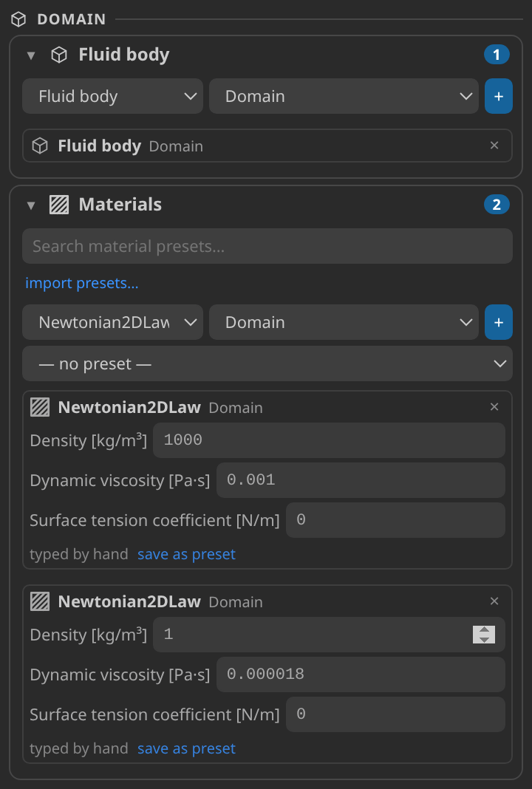The image size is (532, 789).
Task: Click the cube icon in Fluid body Domain row
Action: tap(40, 146)
